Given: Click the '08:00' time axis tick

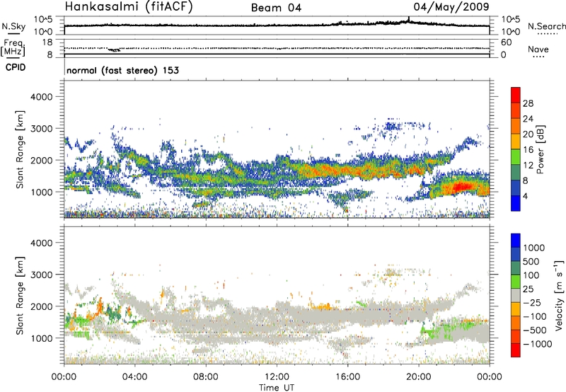Looking at the screenshot, I should pos(206,377).
